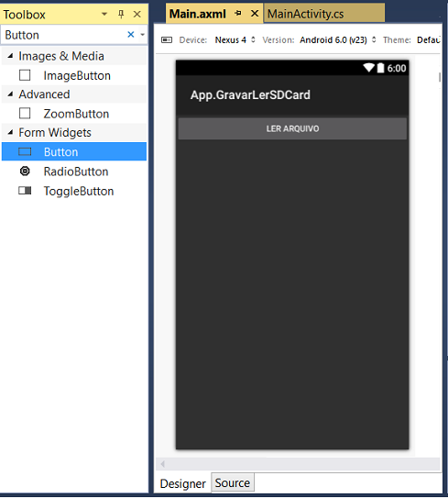The image size is (448, 498).
Task: Switch to the Source view tab
Action: pos(233,482)
